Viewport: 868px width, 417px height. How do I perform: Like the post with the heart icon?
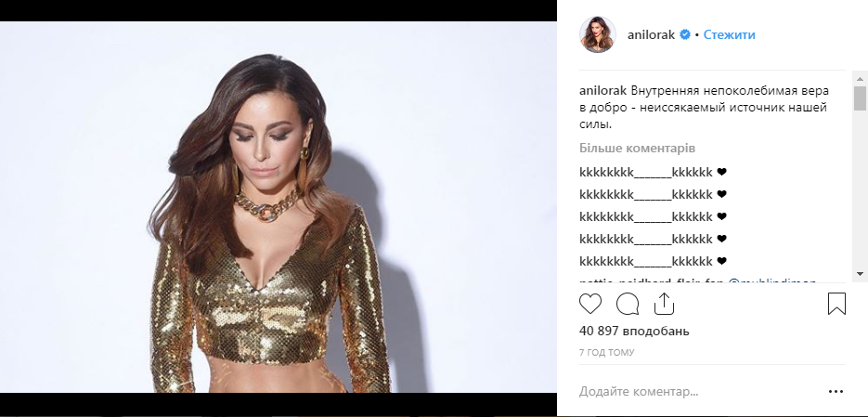click(590, 304)
